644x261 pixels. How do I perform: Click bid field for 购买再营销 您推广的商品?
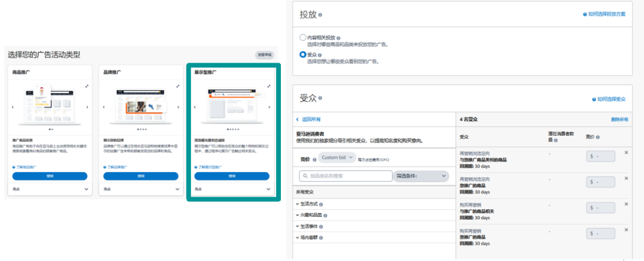point(600,234)
